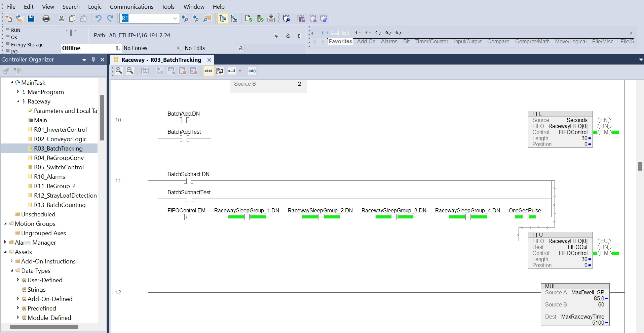Click the New project icon
The image size is (644, 333).
click(8, 18)
